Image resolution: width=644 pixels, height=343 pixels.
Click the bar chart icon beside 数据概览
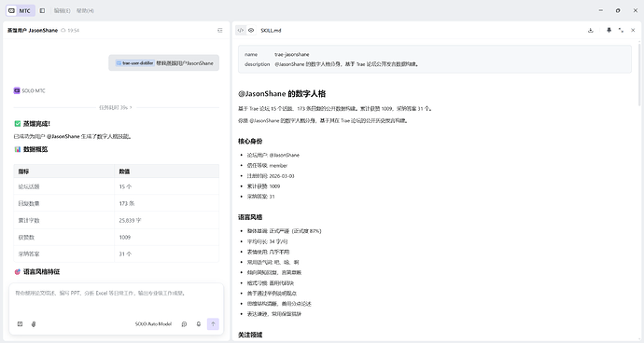(17, 149)
